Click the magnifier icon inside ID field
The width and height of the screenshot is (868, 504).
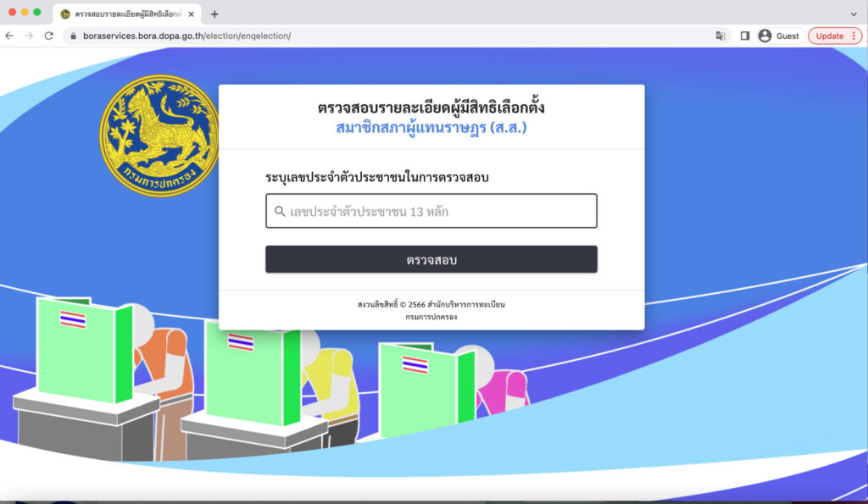click(x=280, y=212)
